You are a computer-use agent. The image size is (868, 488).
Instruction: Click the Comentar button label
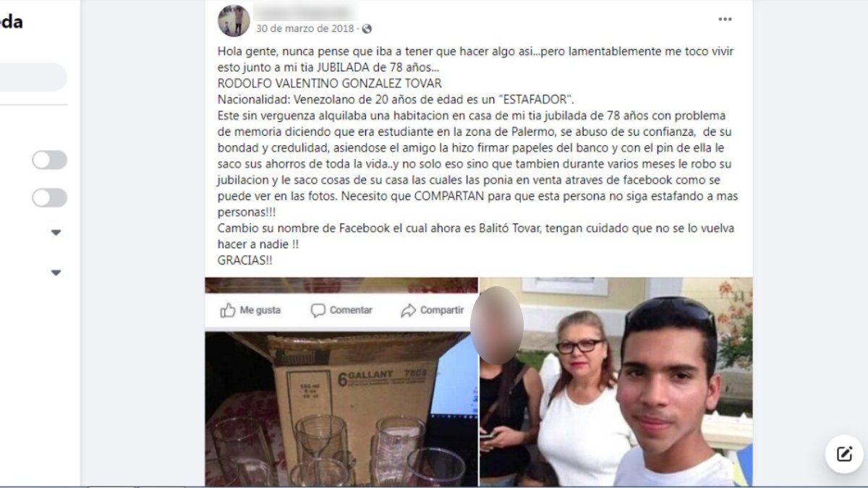pos(351,310)
